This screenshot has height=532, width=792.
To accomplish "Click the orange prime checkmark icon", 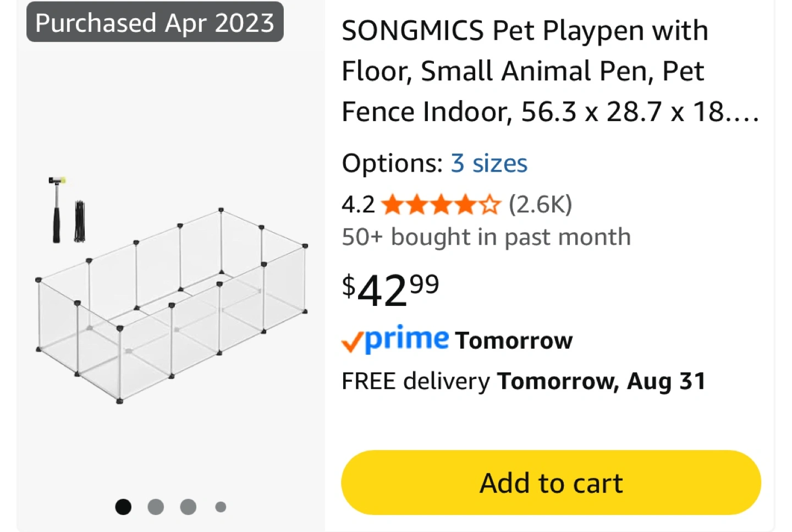I will pyautogui.click(x=352, y=342).
